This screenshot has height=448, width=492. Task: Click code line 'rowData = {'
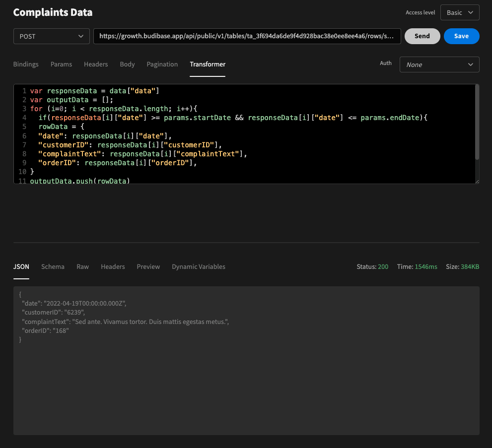tap(61, 127)
